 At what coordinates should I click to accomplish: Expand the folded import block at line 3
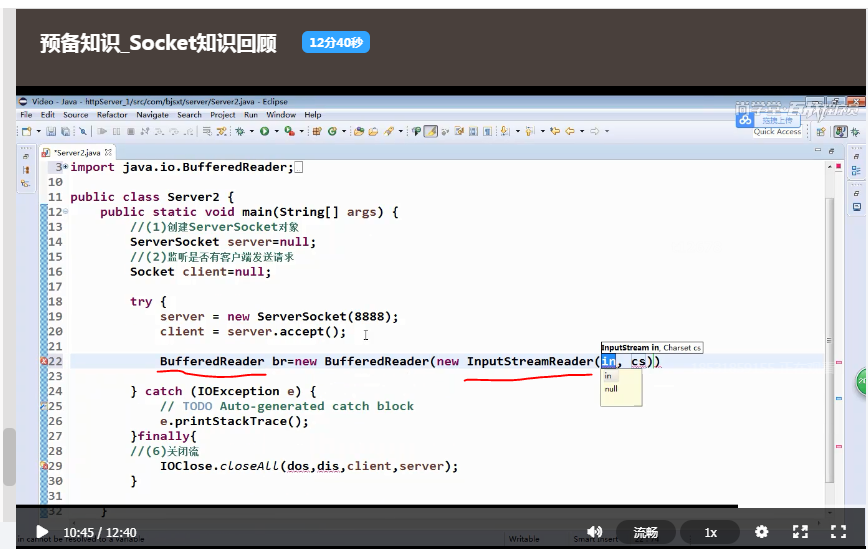(66, 167)
